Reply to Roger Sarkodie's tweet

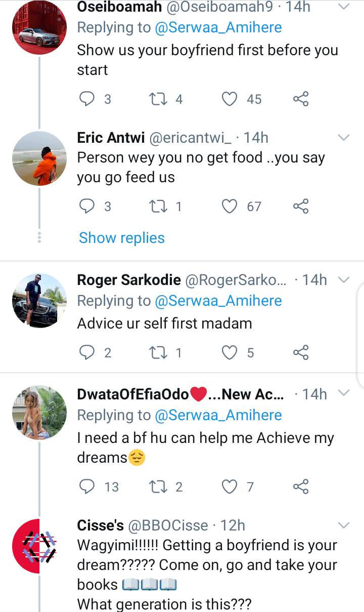[87, 352]
